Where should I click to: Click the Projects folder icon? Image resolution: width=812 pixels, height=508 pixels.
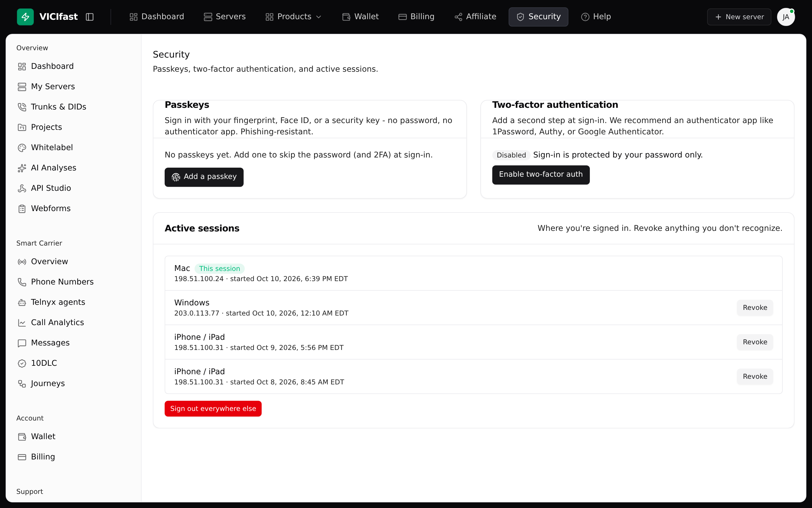(x=22, y=127)
